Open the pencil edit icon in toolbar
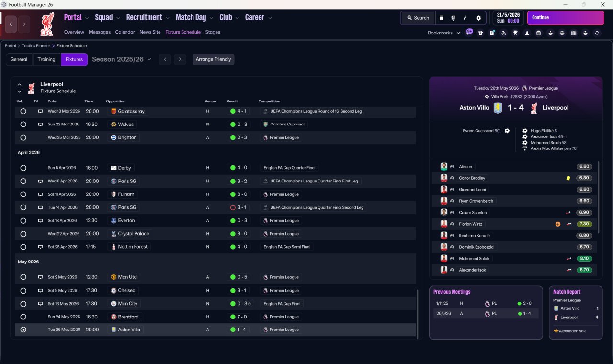The image size is (613, 364). click(x=465, y=18)
